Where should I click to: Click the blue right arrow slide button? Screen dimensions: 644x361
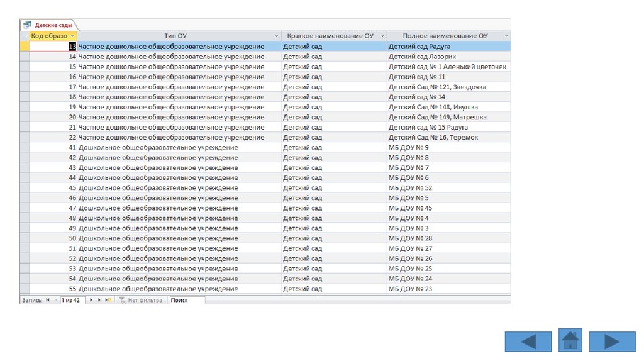click(612, 342)
